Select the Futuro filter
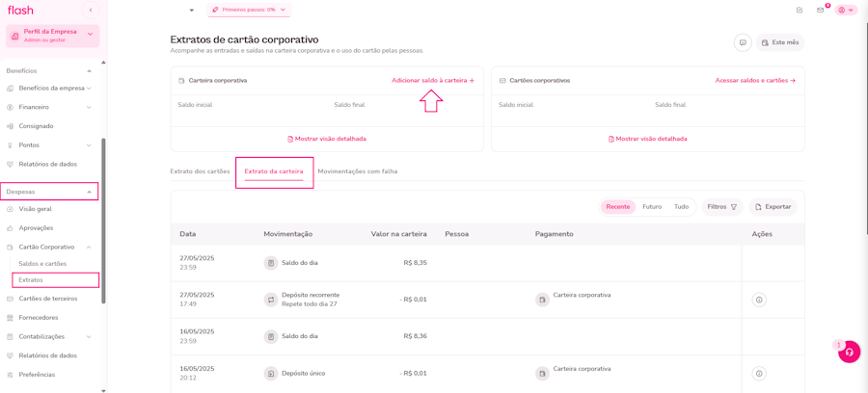Image resolution: width=868 pixels, height=393 pixels. coord(652,207)
